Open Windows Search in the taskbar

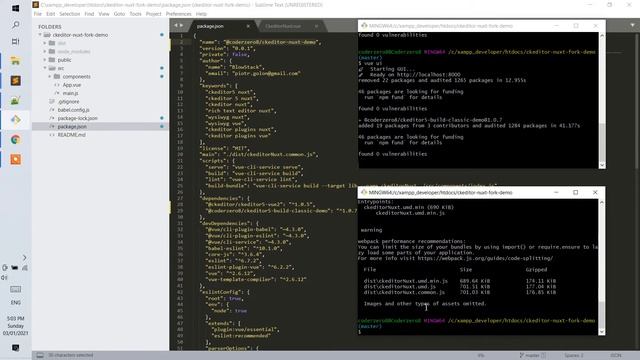pyautogui.click(x=16, y=25)
